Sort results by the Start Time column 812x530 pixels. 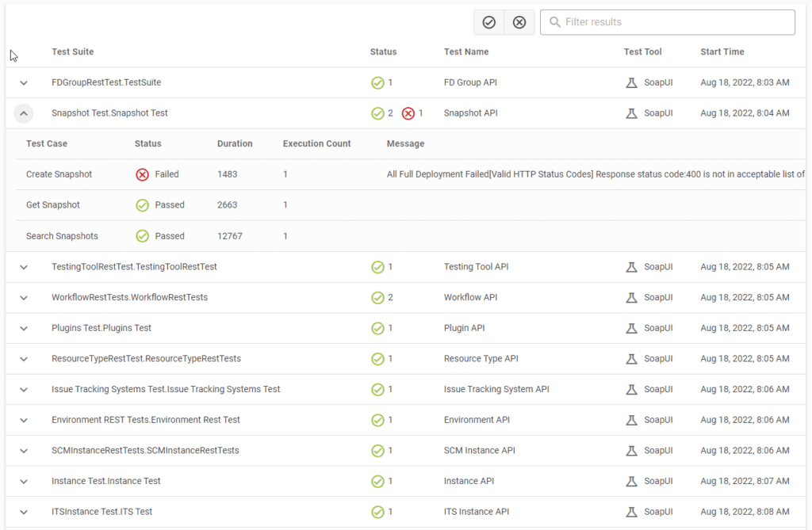[x=722, y=51]
